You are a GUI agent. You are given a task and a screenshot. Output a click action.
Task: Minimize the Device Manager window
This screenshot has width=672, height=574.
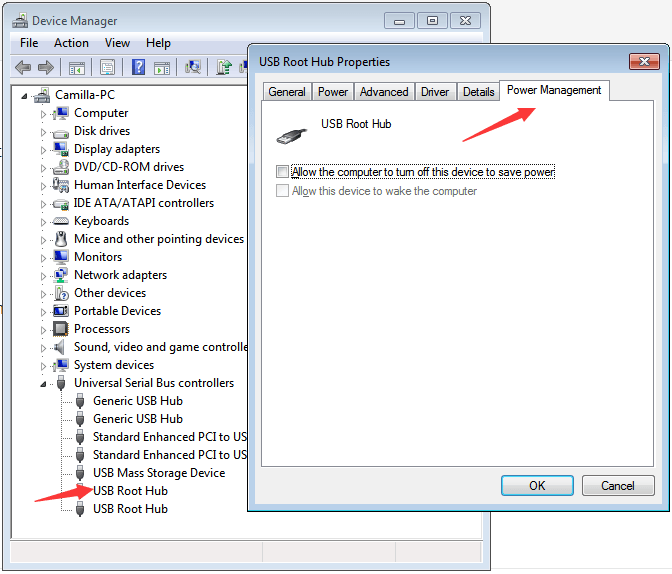399,21
